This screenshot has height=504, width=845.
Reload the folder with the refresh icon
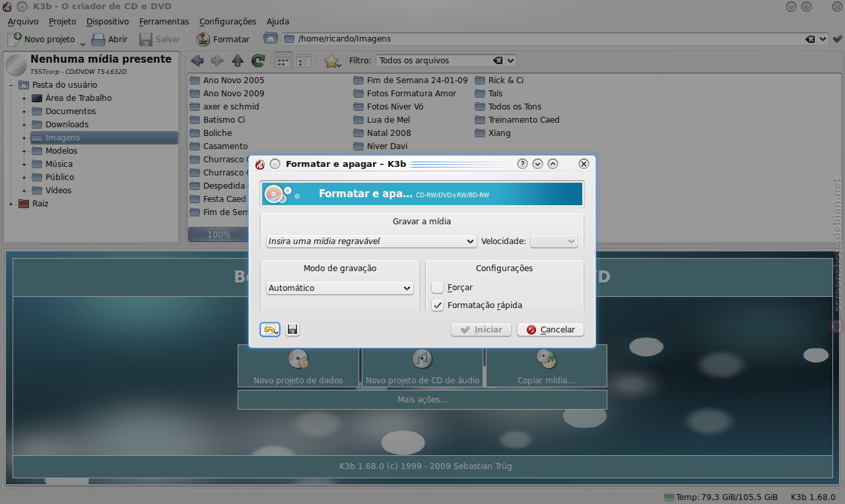pyautogui.click(x=258, y=61)
